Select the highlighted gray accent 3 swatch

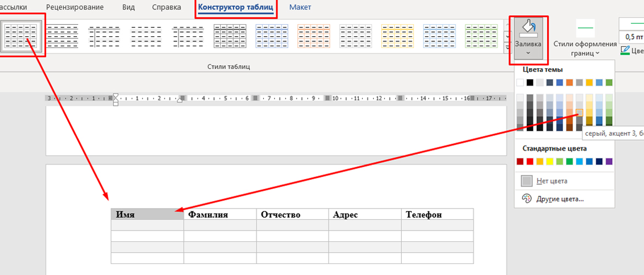pyautogui.click(x=579, y=112)
